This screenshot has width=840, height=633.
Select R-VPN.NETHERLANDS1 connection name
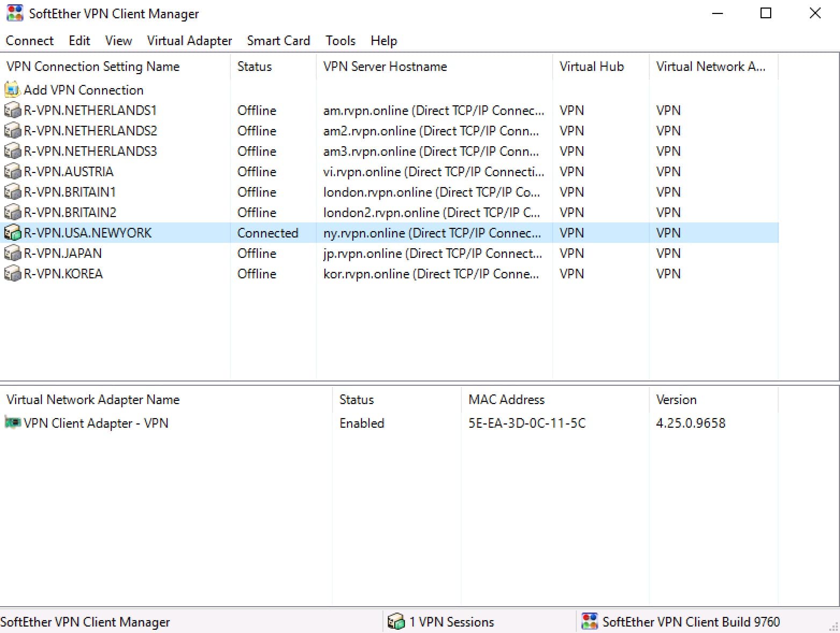point(90,110)
